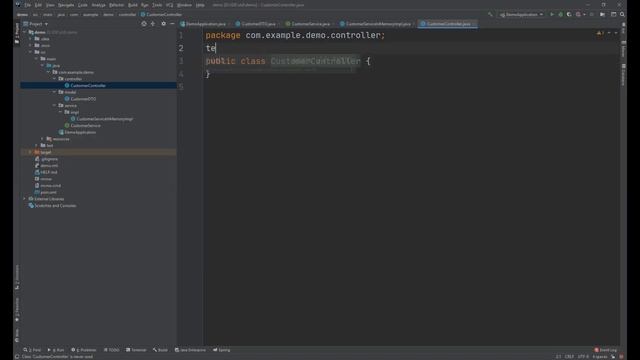Select CustomerController in project tree
The height and width of the screenshot is (360, 640).
pyautogui.click(x=88, y=86)
